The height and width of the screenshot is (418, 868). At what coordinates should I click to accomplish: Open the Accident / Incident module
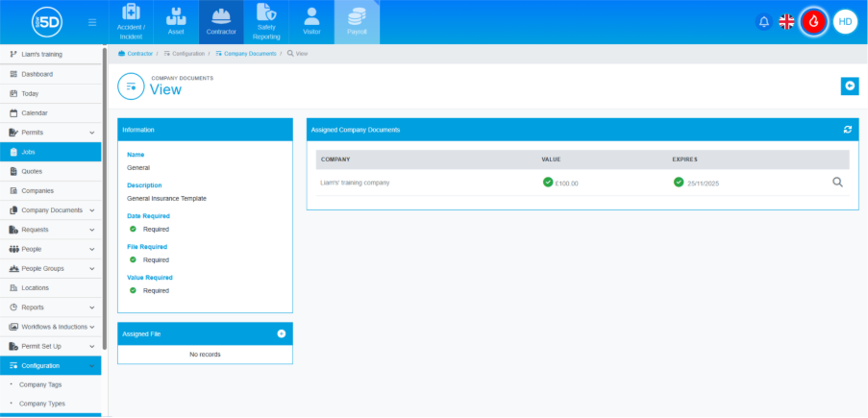point(131,22)
